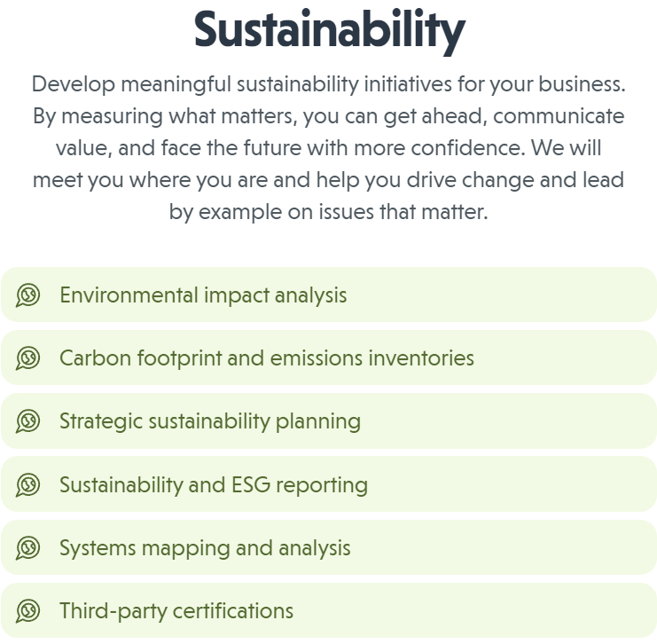Open Systems mapping and analysis text

[205, 548]
